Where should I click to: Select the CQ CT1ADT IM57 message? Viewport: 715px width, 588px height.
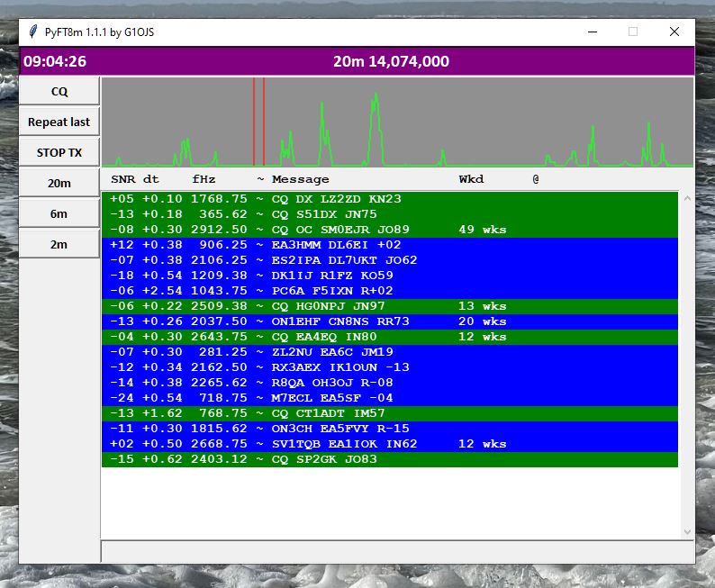[x=389, y=413]
